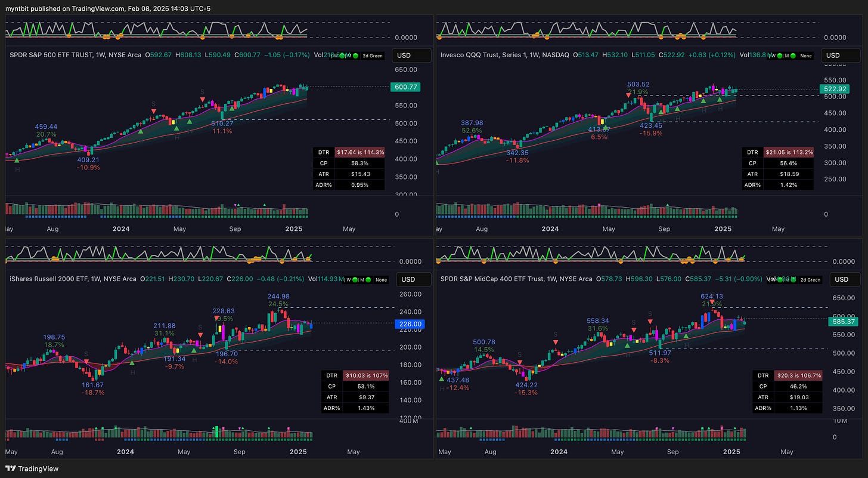Click the ADR% value 0.95%

359,184
